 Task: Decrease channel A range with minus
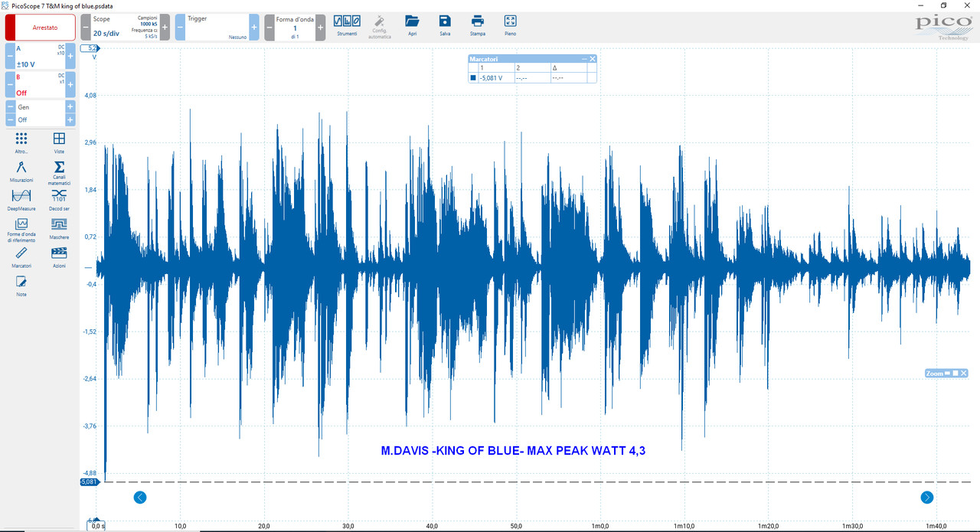pos(11,57)
